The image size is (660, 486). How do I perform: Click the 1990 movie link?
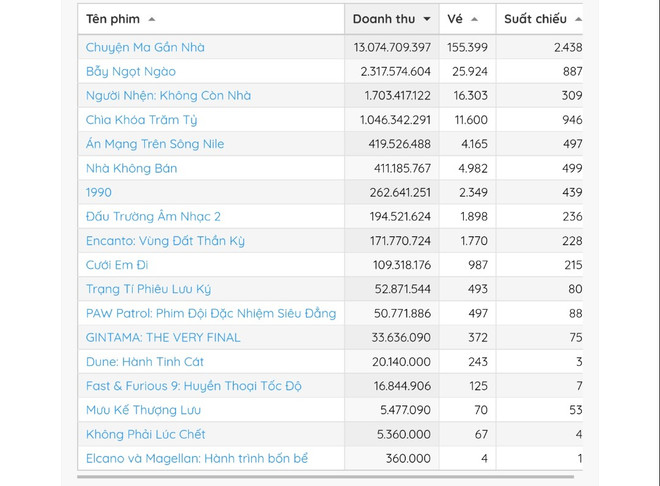pos(99,192)
